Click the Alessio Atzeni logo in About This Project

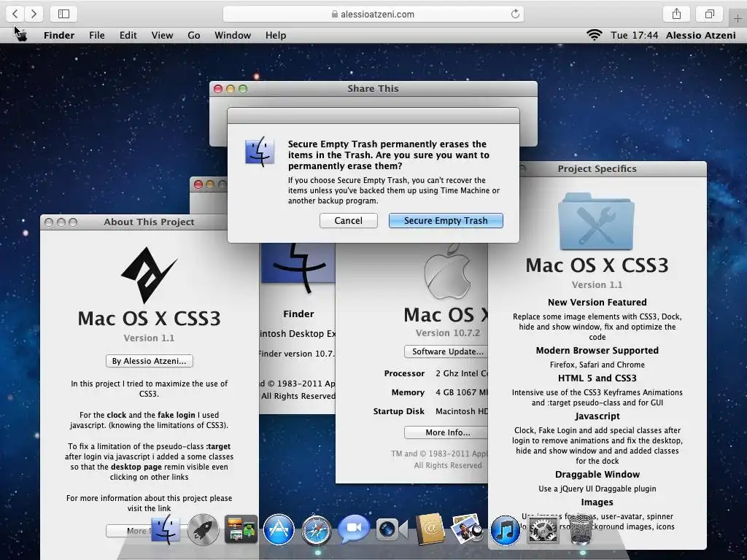tap(149, 275)
